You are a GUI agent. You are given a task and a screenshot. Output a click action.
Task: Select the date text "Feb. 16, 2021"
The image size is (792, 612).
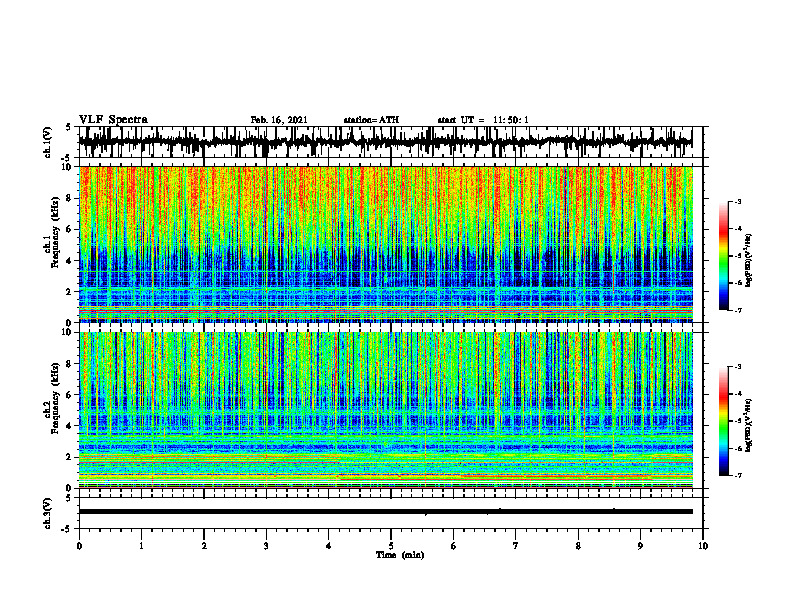click(x=279, y=120)
